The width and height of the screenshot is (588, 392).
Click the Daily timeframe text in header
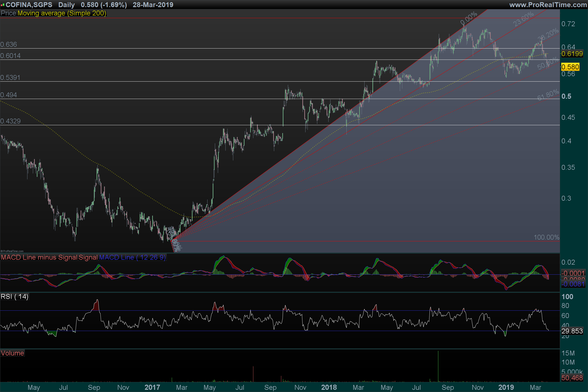[66, 5]
